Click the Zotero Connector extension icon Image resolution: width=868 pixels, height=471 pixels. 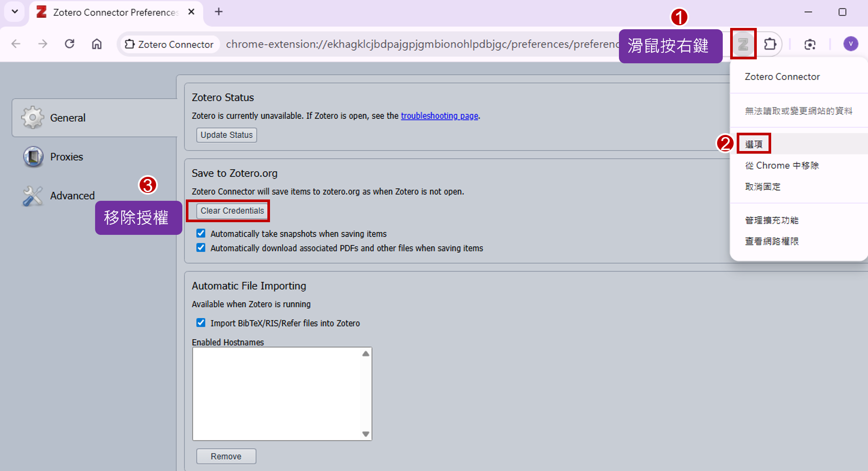pos(743,44)
